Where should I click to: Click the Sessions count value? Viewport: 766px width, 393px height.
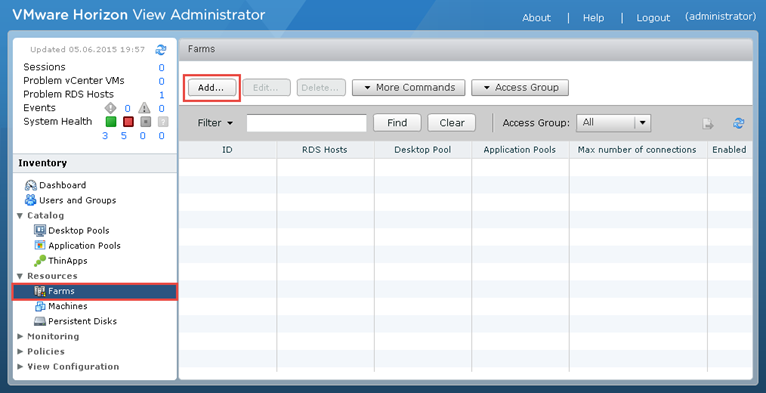pos(161,67)
